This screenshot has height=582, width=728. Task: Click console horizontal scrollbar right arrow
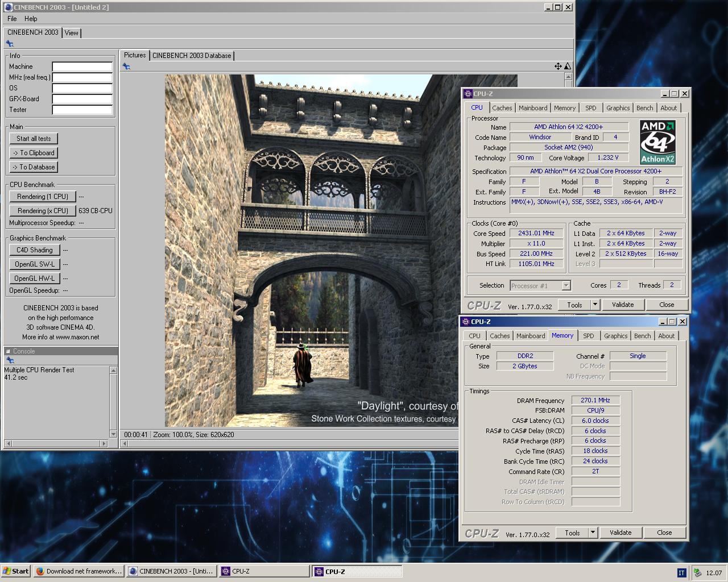coord(104,443)
